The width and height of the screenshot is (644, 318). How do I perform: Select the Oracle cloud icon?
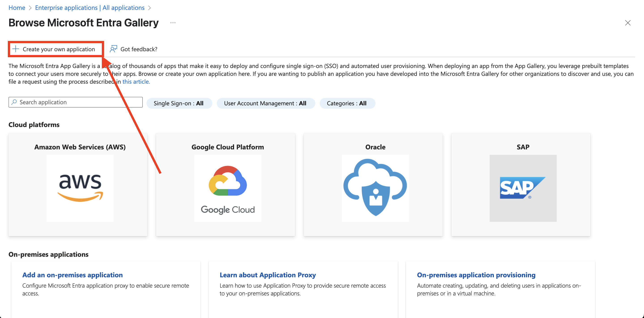(x=375, y=188)
